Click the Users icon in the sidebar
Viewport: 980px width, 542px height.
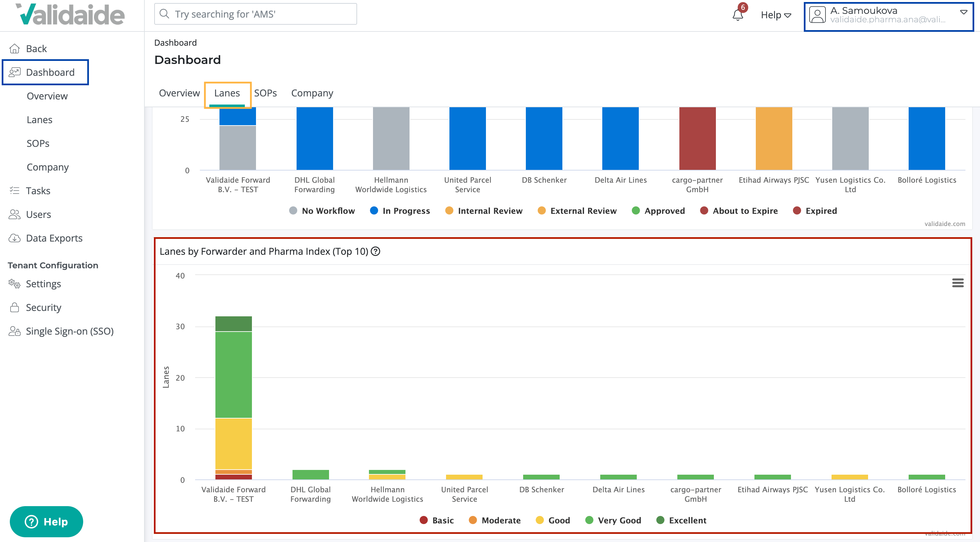coord(15,214)
